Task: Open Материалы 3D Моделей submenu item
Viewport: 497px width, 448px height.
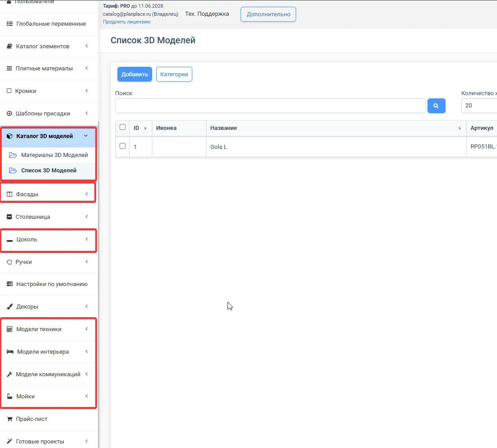Action: [x=49, y=155]
